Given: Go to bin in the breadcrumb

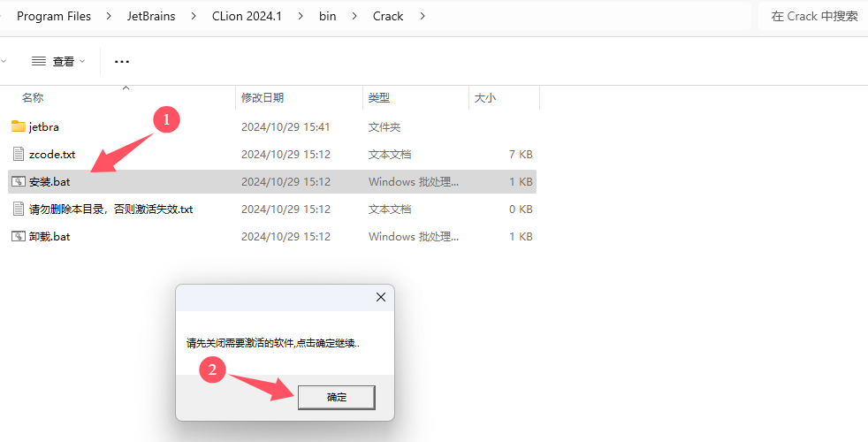Looking at the screenshot, I should click(x=328, y=16).
